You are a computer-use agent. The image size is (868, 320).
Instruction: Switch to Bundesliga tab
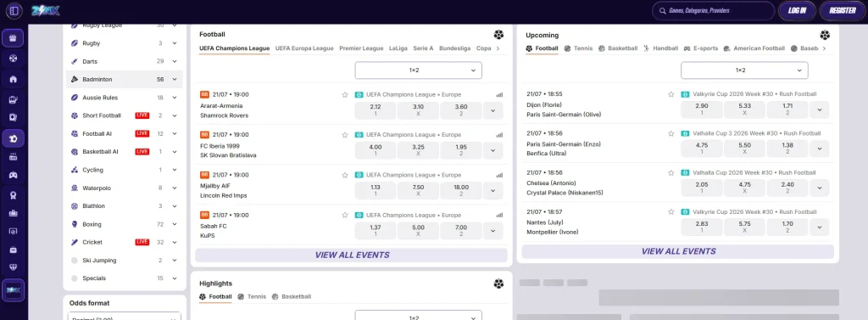pyautogui.click(x=455, y=48)
